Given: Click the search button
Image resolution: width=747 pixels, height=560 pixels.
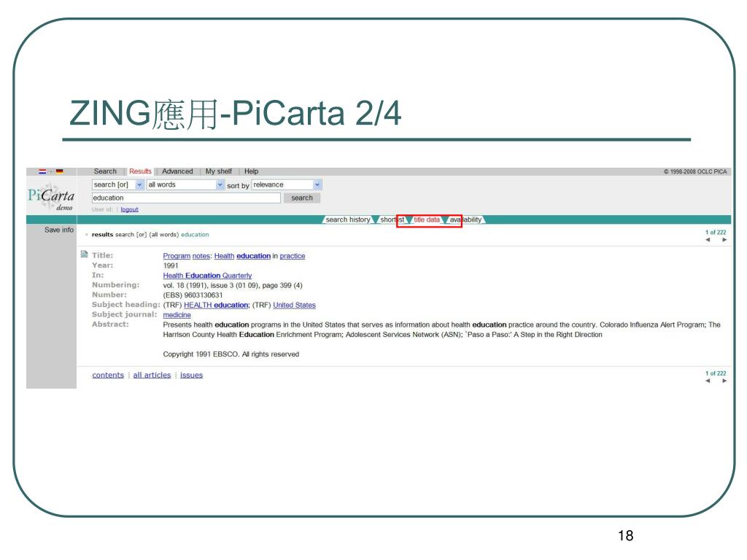Looking at the screenshot, I should [x=302, y=198].
